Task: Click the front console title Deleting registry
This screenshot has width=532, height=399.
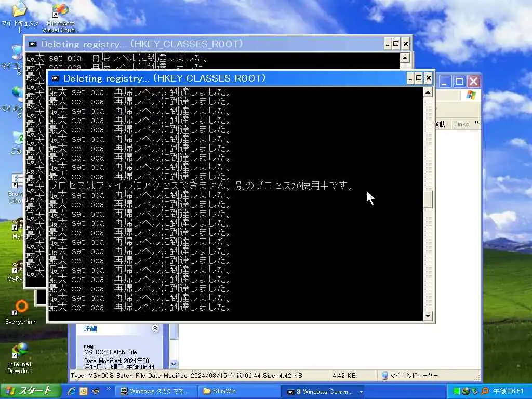Action: pos(165,78)
